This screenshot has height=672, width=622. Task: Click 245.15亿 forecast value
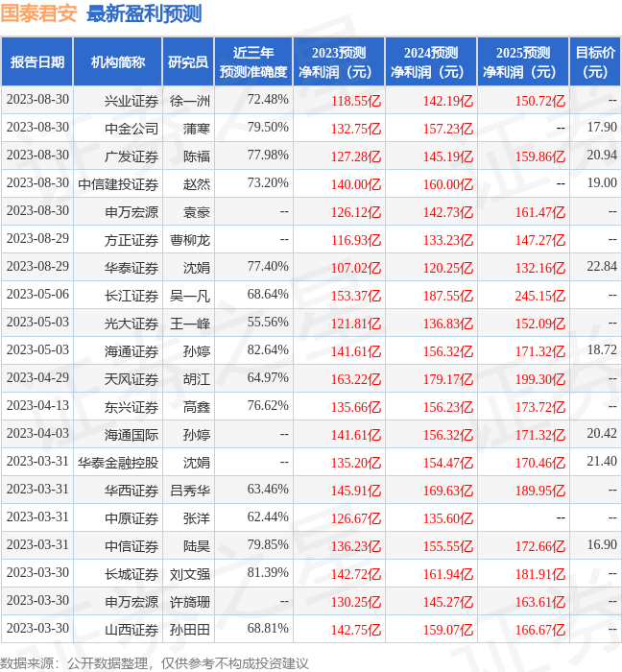[x=540, y=296]
